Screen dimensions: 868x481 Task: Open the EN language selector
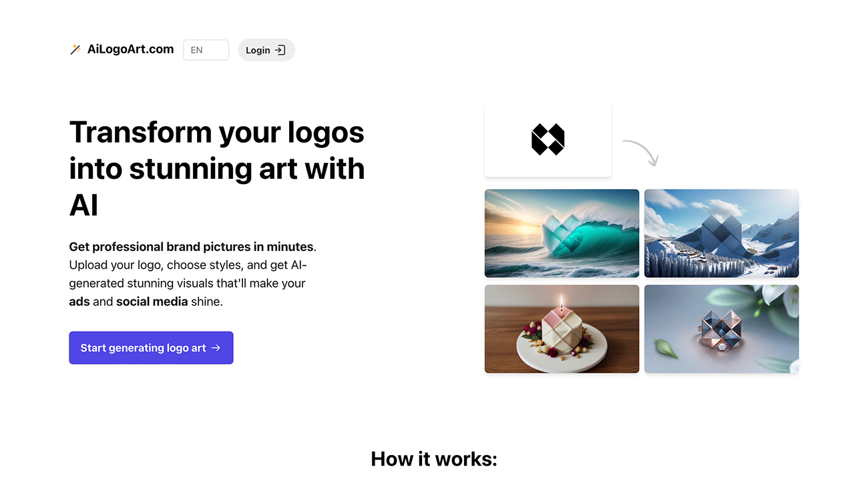pos(206,50)
